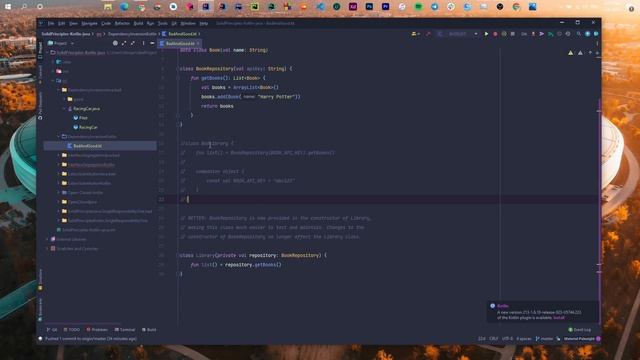Select BadAndGood.kt in the project tree

(100, 146)
